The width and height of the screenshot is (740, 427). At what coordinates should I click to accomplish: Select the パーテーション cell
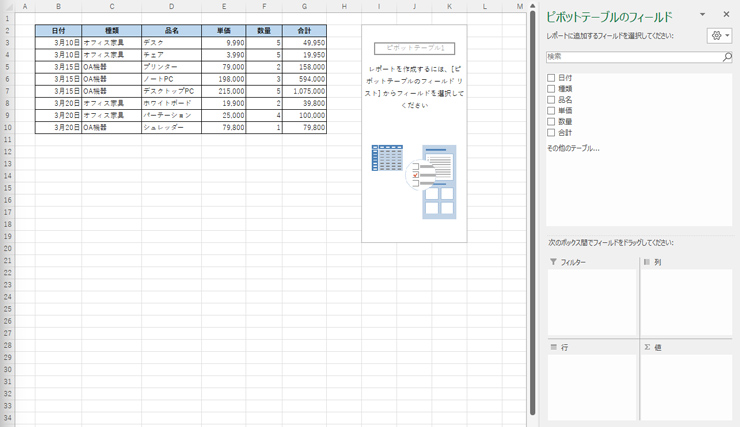[x=171, y=116]
